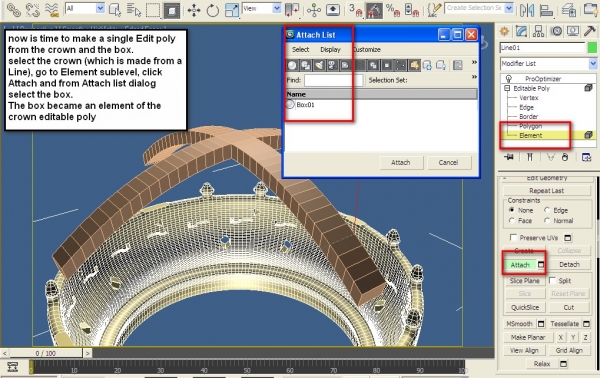
Task: Enable the Split checkbox
Action: tap(552, 280)
